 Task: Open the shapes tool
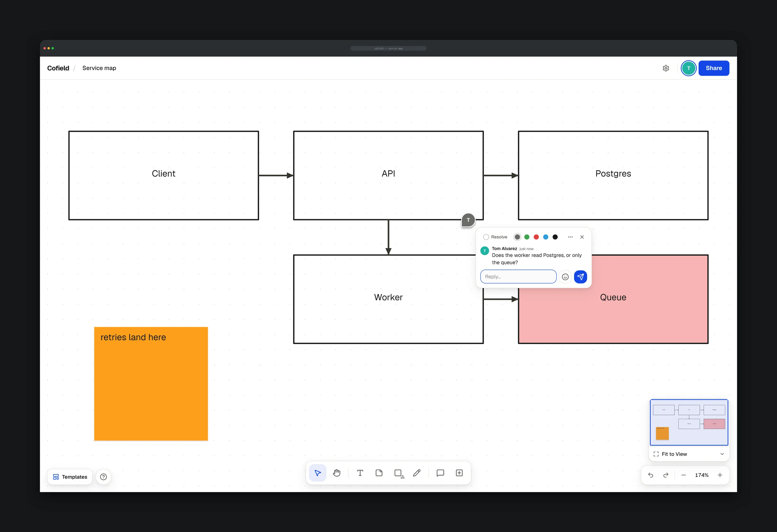(399, 473)
